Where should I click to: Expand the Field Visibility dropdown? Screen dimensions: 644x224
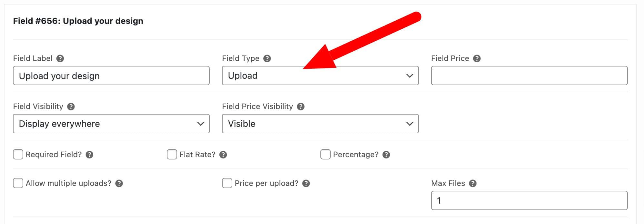tap(111, 124)
